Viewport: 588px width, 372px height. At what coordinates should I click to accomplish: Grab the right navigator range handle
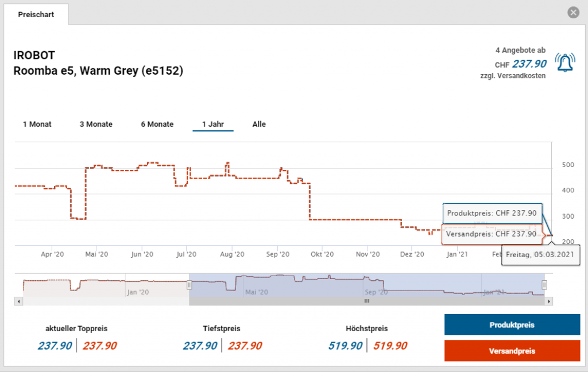544,285
